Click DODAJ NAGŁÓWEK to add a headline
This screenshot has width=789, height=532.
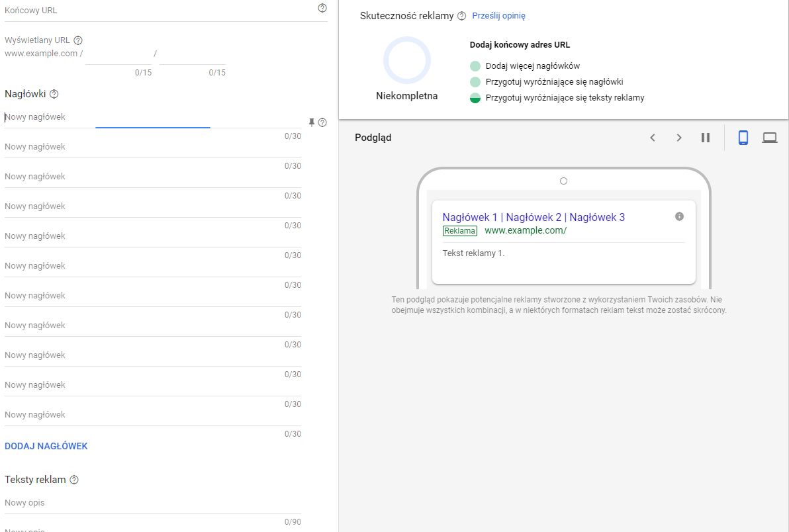tap(46, 445)
